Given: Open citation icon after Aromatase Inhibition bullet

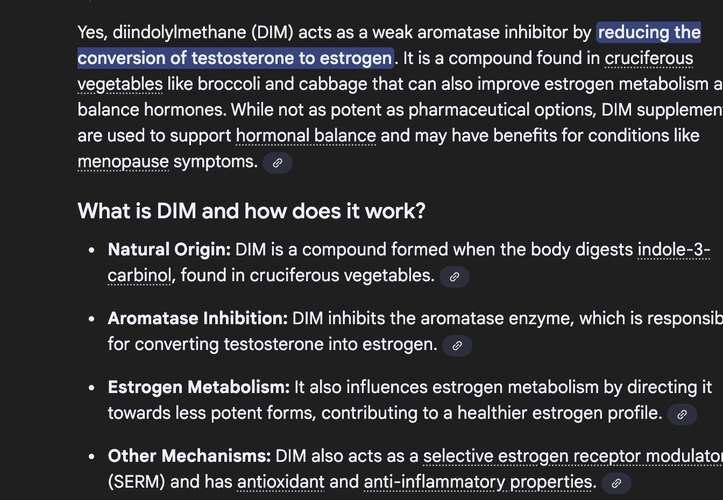Looking at the screenshot, I should (457, 346).
